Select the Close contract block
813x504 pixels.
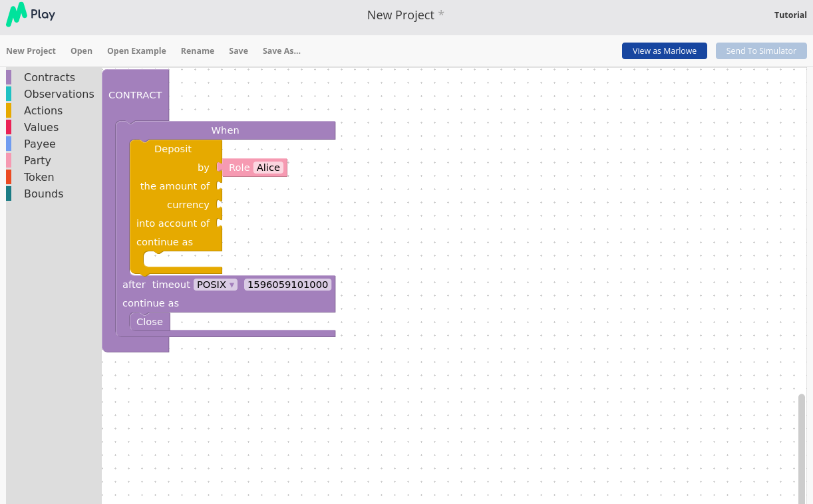click(x=150, y=322)
